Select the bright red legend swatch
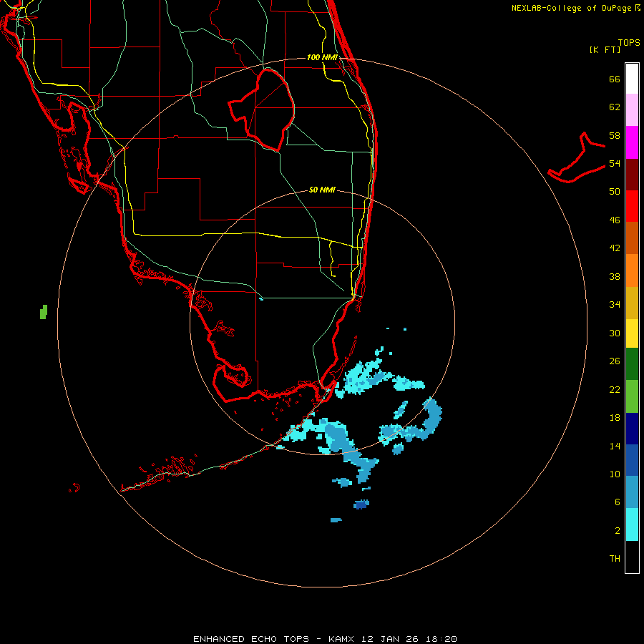 click(632, 206)
